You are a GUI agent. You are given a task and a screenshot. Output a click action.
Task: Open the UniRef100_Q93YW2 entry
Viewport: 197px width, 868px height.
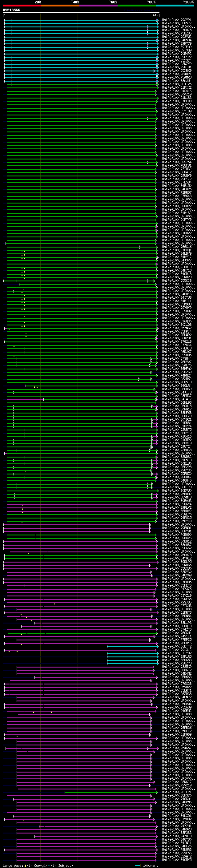click(176, 37)
